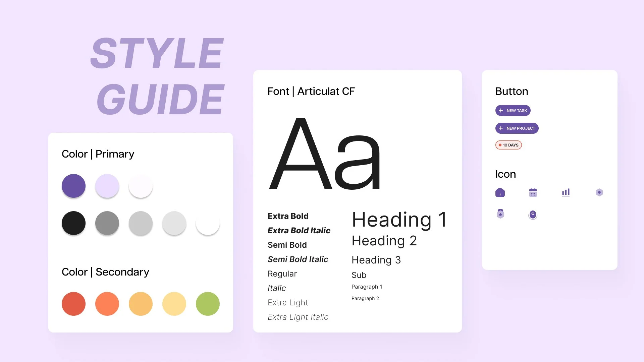
Task: Click the 10 DAYS badge
Action: pos(508,145)
